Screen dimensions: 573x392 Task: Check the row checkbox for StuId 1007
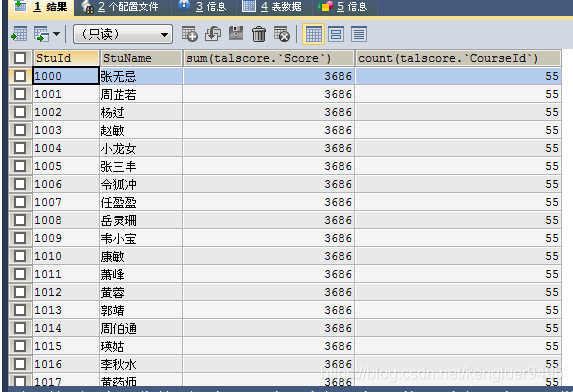(20, 202)
